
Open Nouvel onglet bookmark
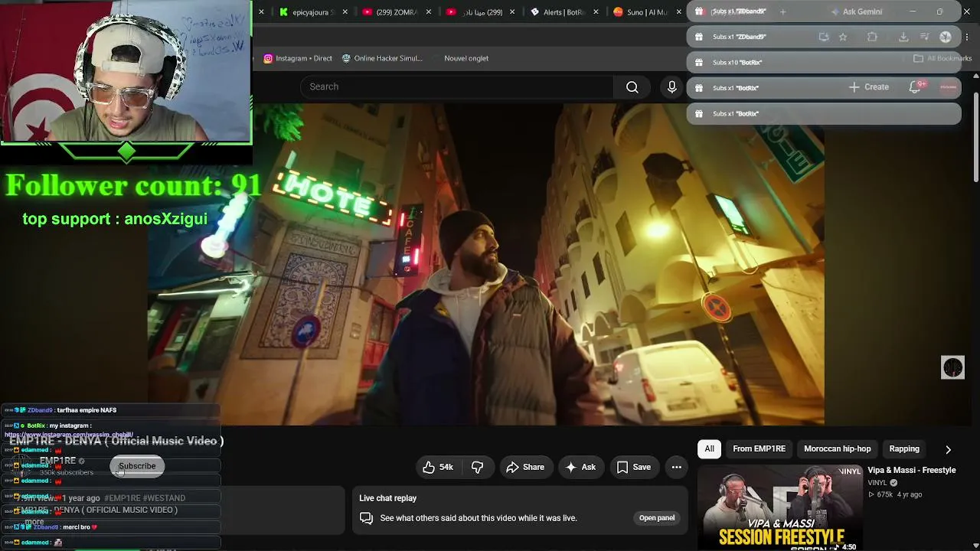coord(466,58)
